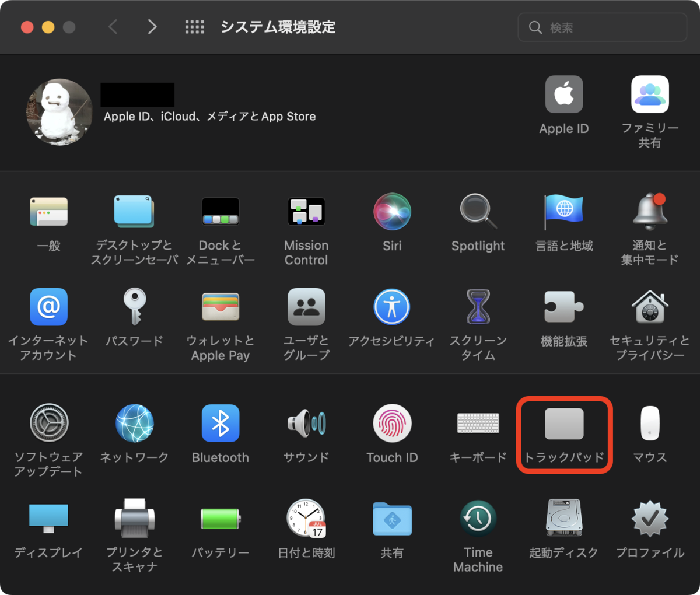This screenshot has height=595, width=700.
Task: Open プリンタとスキャナ preferences
Action: tap(134, 519)
